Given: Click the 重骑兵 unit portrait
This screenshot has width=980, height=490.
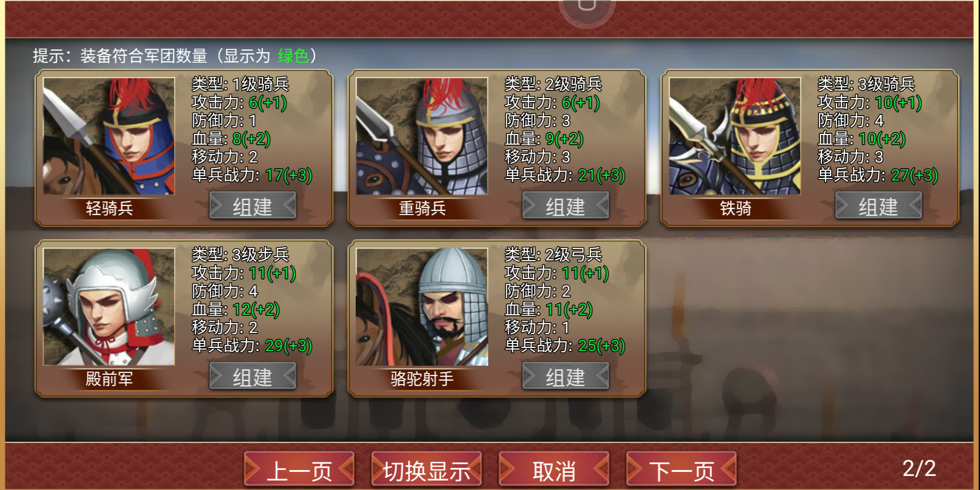Looking at the screenshot, I should pyautogui.click(x=422, y=136).
